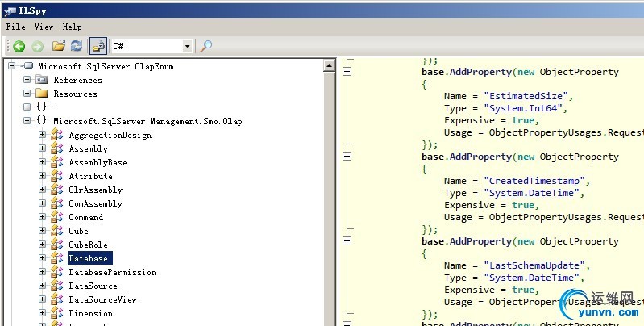Open the Help menu

[x=72, y=27]
